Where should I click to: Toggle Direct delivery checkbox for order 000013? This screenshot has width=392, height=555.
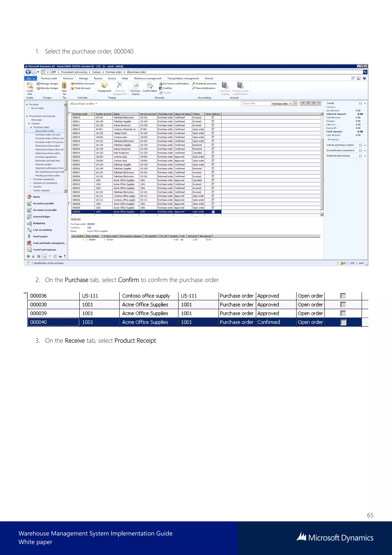[x=213, y=129]
